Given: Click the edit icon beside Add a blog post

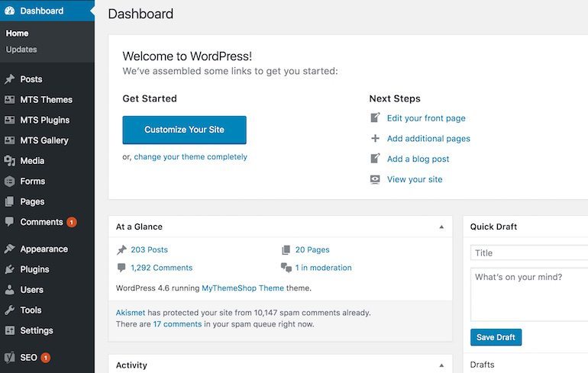Looking at the screenshot, I should tap(375, 159).
